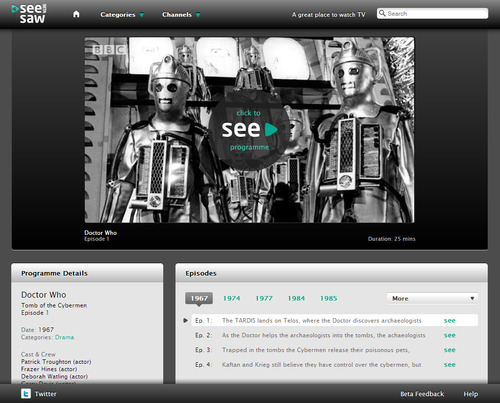The width and height of the screenshot is (500, 403).
Task: Click 'Doctor Who' caption under video
Action: click(100, 233)
